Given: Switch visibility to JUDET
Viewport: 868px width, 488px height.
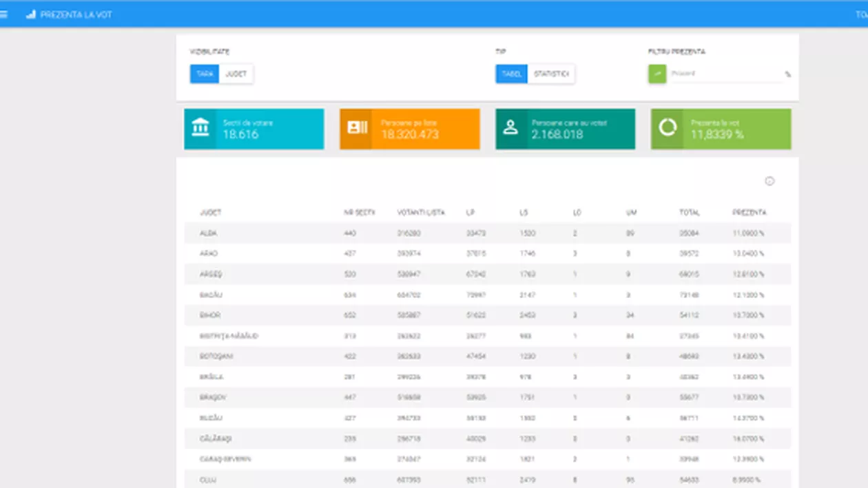Looking at the screenshot, I should (236, 74).
